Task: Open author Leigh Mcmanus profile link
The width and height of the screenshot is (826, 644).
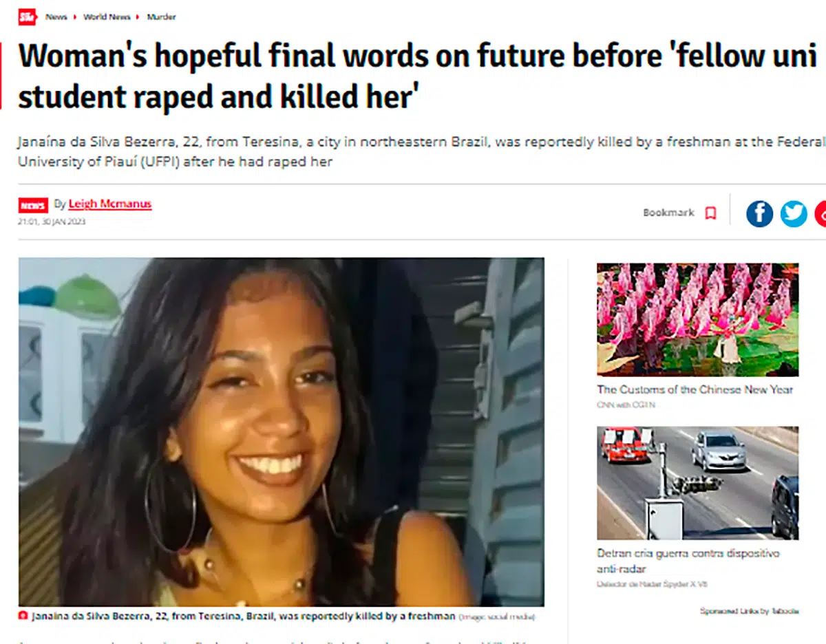Action: (110, 204)
